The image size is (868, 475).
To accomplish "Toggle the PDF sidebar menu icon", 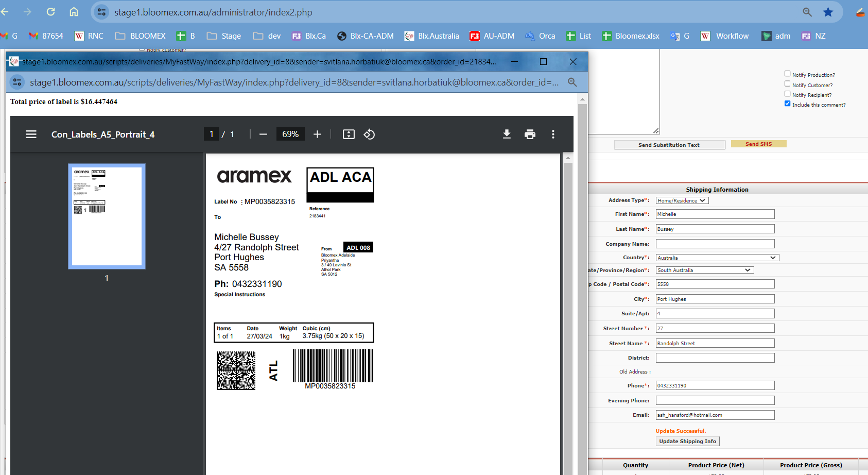I will tap(31, 134).
